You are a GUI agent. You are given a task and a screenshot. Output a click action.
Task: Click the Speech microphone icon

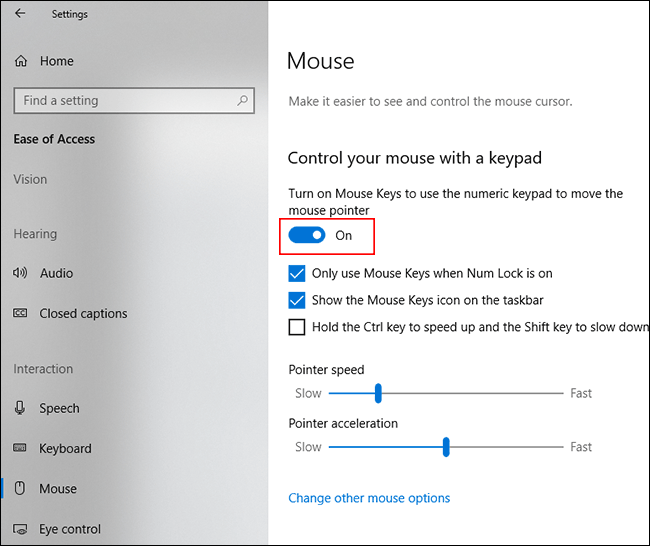pos(20,408)
